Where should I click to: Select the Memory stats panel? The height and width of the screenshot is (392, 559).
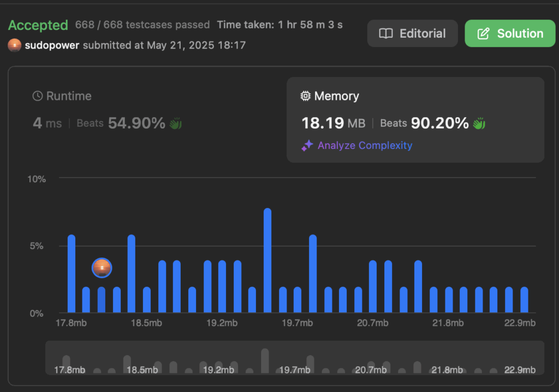pyautogui.click(x=415, y=120)
